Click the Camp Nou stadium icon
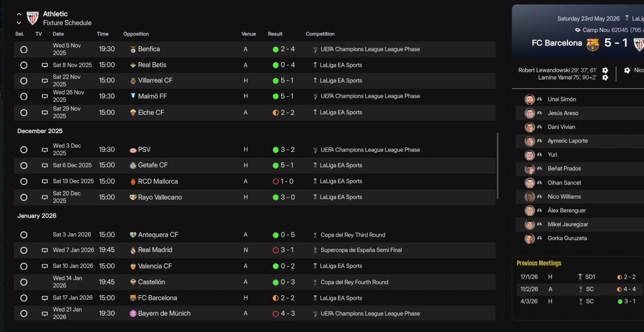Image resolution: width=644 pixels, height=332 pixels. point(578,30)
